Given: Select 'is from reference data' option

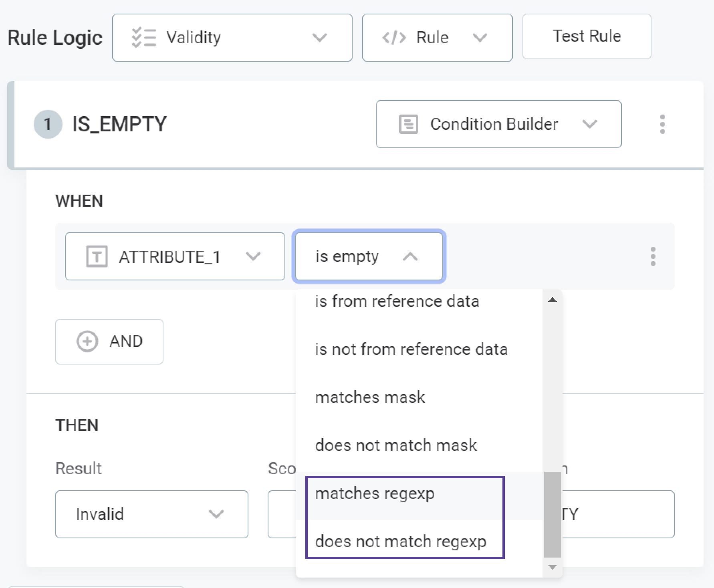Looking at the screenshot, I should (x=397, y=301).
